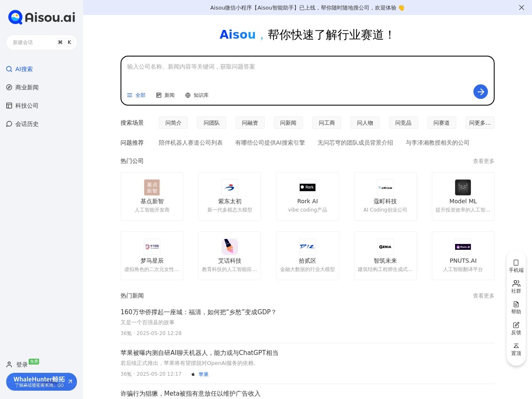Choose the 问团队 scenario chip
This screenshot has width=532, height=399.
tap(212, 123)
